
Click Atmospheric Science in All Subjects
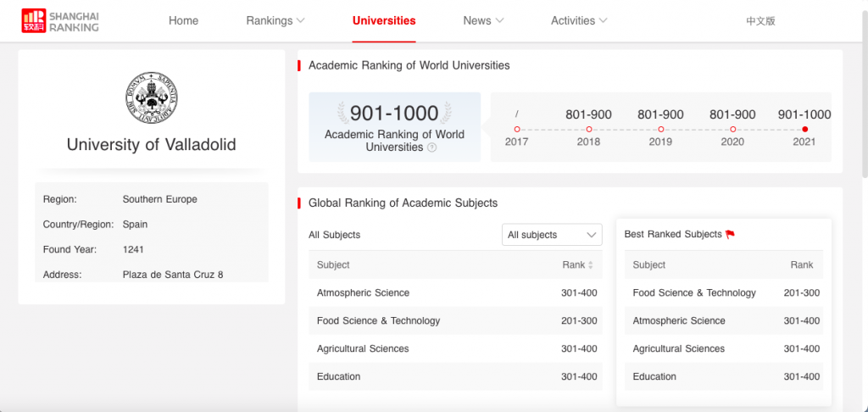363,293
